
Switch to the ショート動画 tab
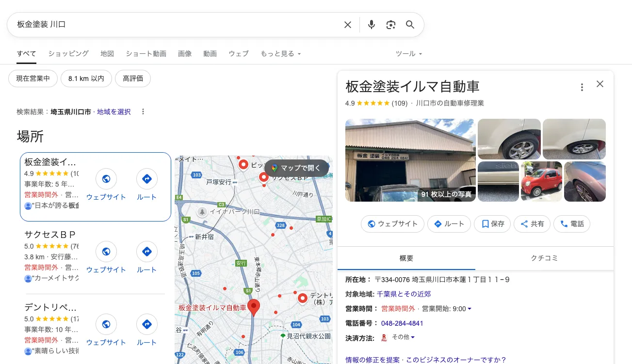pyautogui.click(x=146, y=54)
